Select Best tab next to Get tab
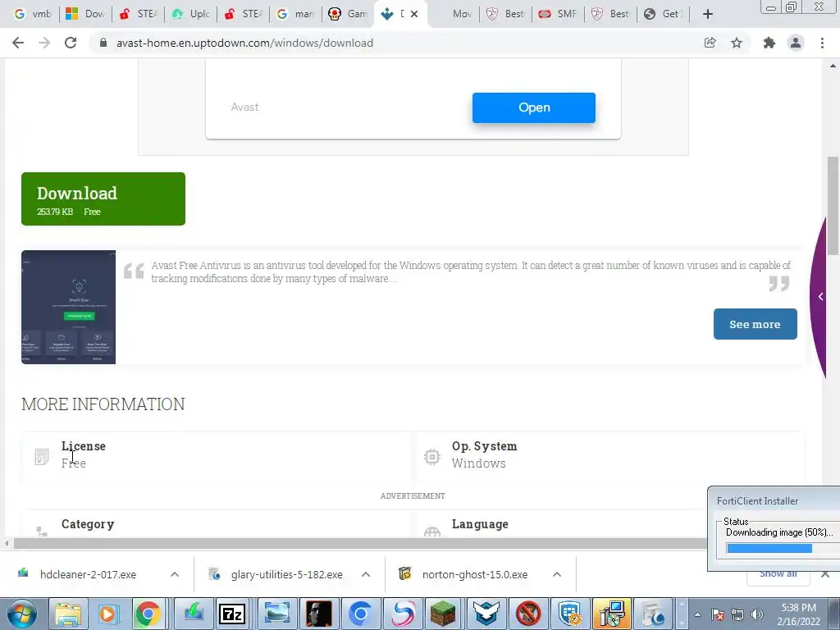 (x=610, y=14)
